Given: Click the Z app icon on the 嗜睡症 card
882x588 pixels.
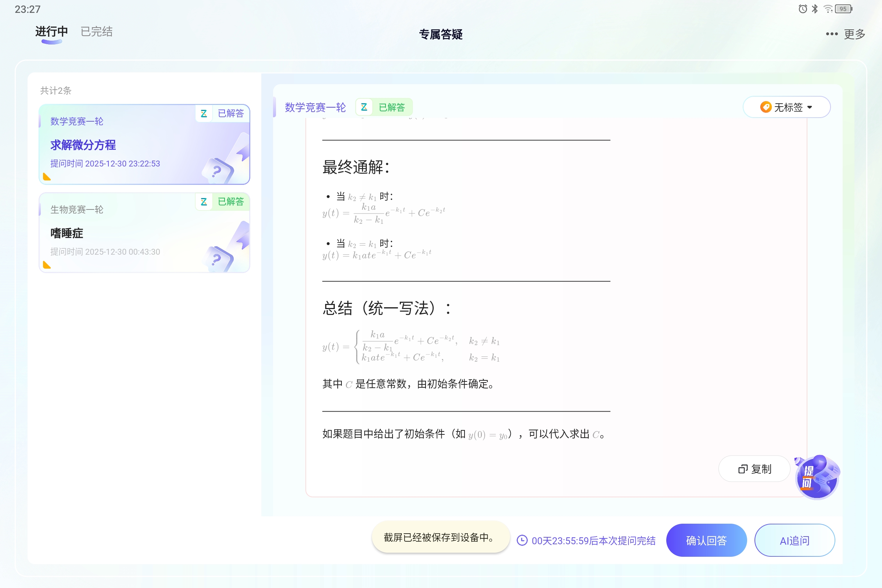Looking at the screenshot, I should 204,202.
